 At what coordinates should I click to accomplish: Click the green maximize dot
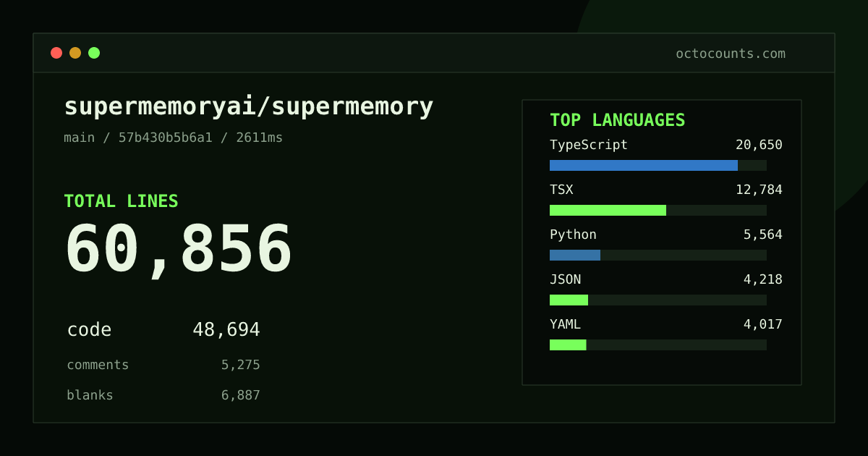94,53
